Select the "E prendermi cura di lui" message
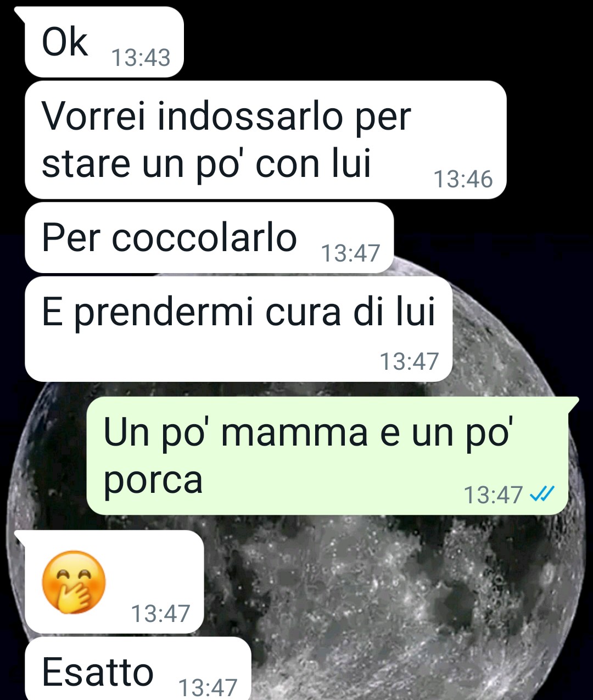This screenshot has height=700, width=593. pos(238,329)
